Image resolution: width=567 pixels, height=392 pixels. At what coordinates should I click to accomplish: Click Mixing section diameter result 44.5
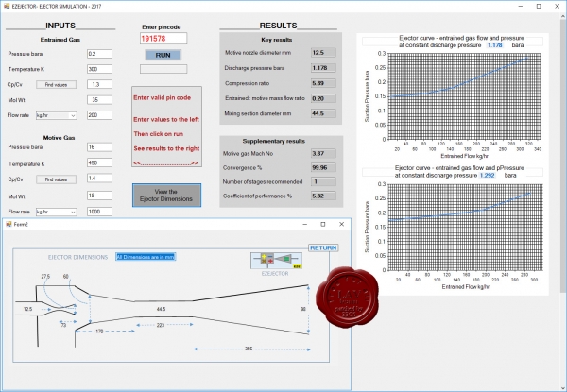click(x=323, y=113)
